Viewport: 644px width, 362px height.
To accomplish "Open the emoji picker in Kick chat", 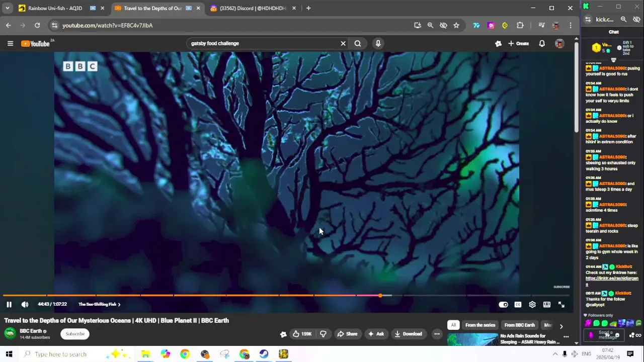I will [x=617, y=335].
